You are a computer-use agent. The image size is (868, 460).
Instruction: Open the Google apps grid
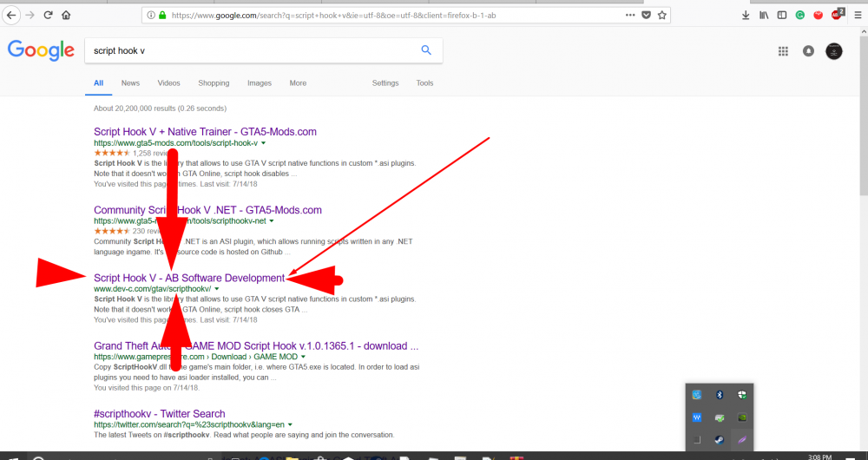click(x=783, y=51)
